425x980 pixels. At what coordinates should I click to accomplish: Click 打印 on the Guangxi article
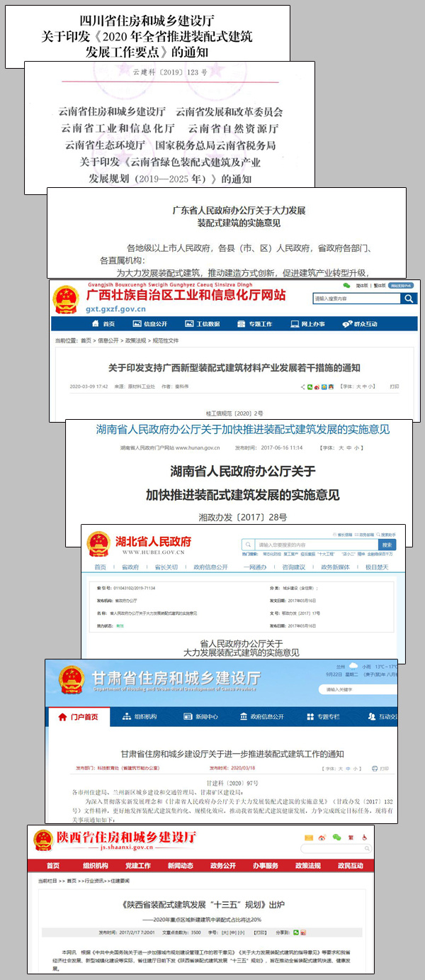click(x=394, y=386)
